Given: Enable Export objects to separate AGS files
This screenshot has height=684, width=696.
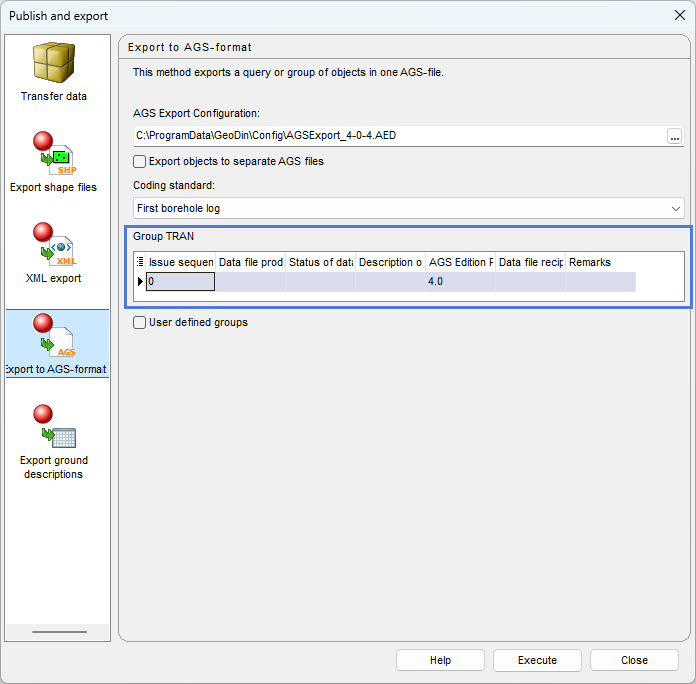Looking at the screenshot, I should pos(140,161).
